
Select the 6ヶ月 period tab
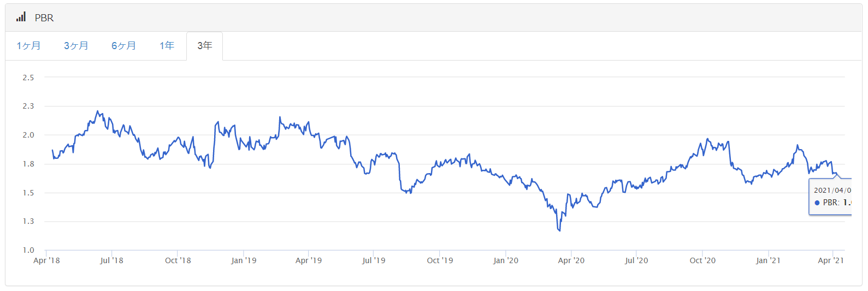tap(123, 46)
